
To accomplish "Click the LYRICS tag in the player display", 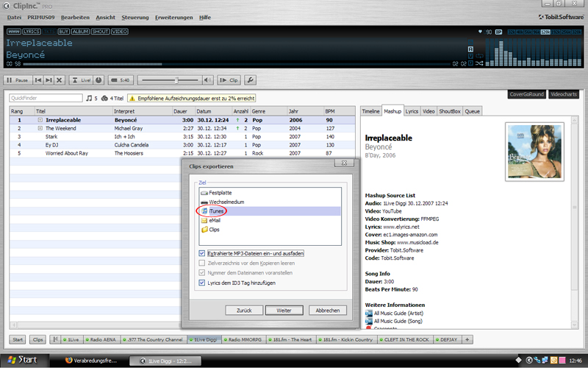I will [32, 32].
